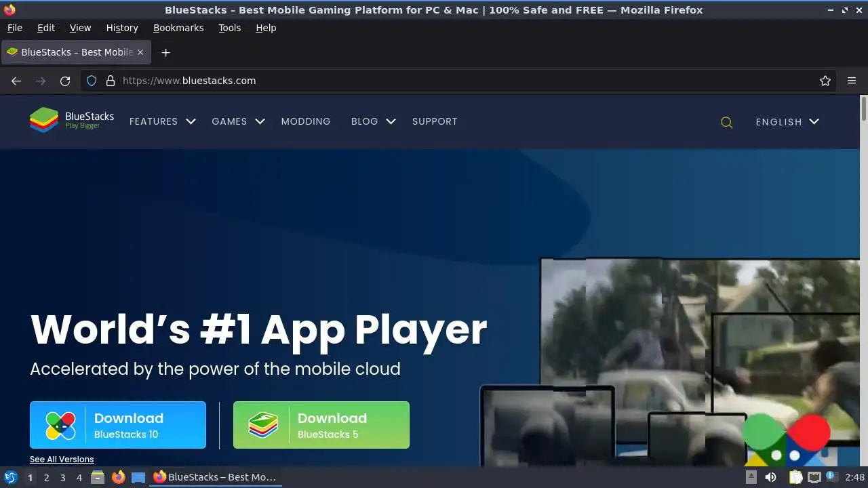Launch Firefox from the taskbar launcher
This screenshot has height=488, width=868.
click(118, 477)
